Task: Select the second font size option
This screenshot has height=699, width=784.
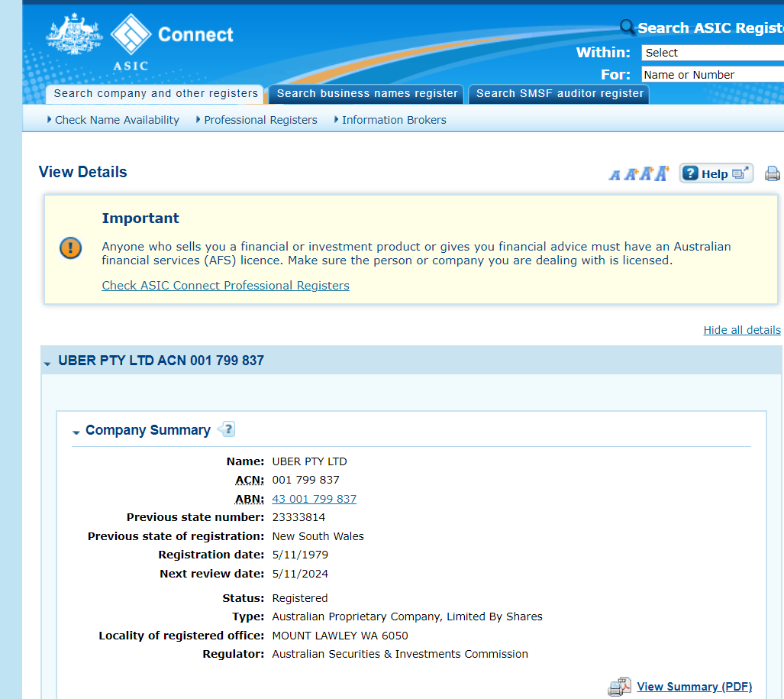Action: point(631,174)
